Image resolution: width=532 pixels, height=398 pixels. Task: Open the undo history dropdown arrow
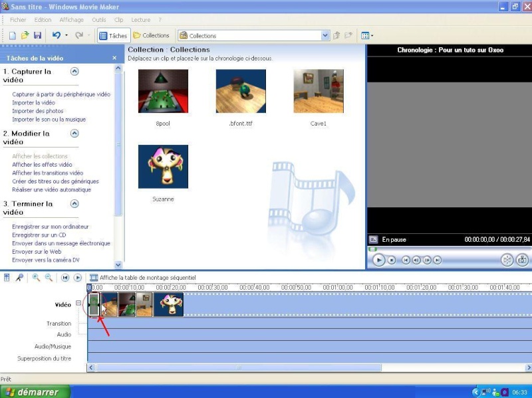pos(66,35)
